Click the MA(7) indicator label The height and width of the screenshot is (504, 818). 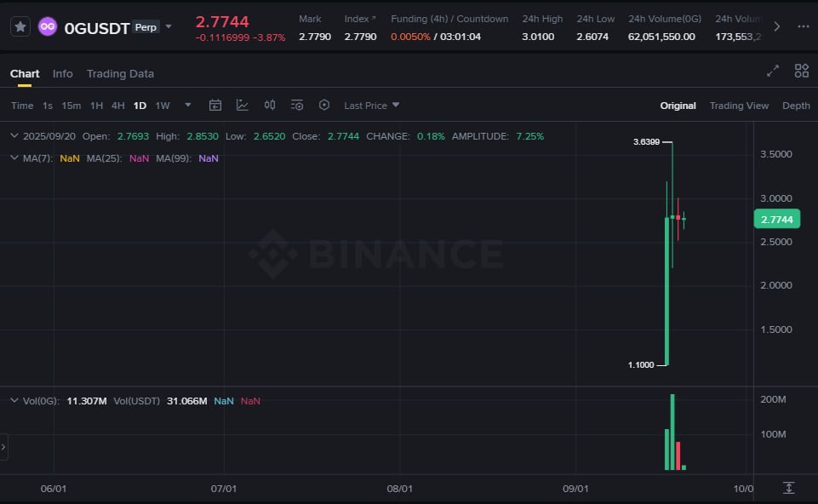click(x=38, y=158)
